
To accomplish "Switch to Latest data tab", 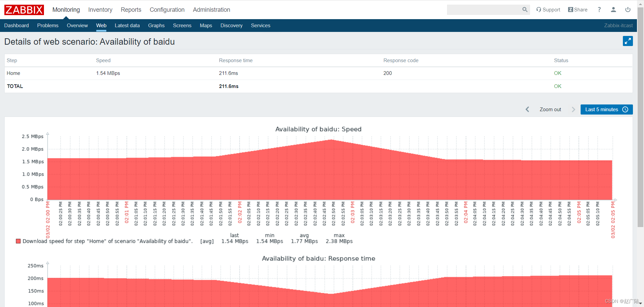I will click(127, 26).
